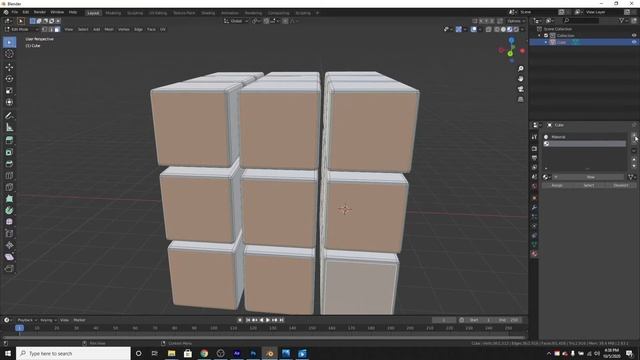The image size is (640, 360).
Task: Select the Shear tool
Action: (x=9, y=257)
